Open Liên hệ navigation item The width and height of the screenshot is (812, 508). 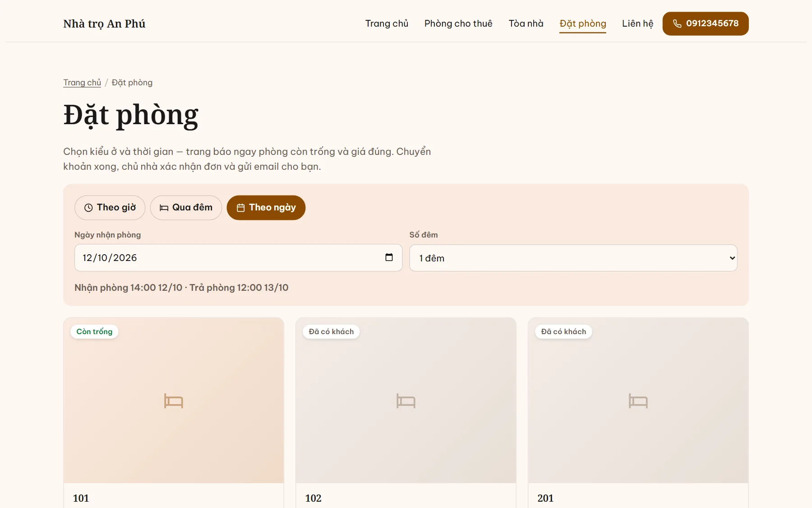tap(637, 23)
